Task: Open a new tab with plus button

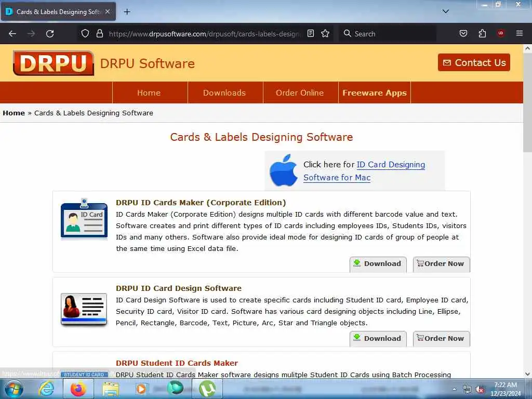Action: pos(127,12)
